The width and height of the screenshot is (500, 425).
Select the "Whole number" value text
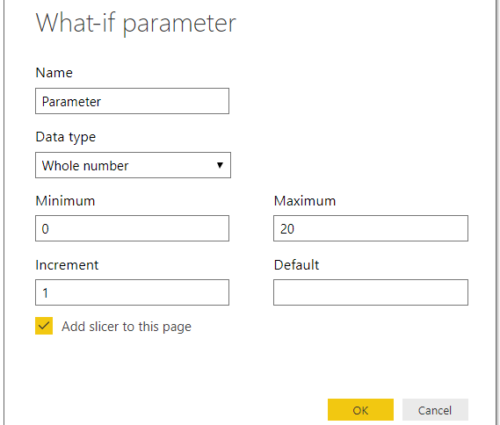pyautogui.click(x=85, y=166)
